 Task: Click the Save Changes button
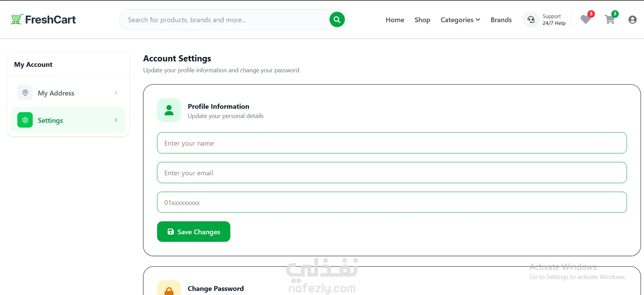click(194, 232)
